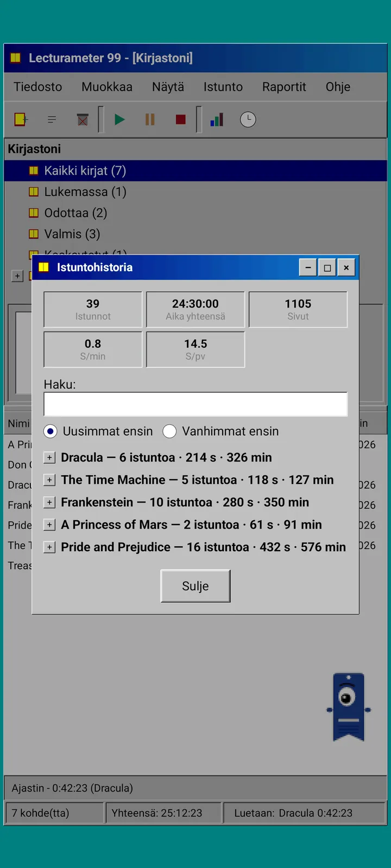Viewport: 391px width, 868px height.
Task: Expand the Frankenstein session group
Action: click(x=49, y=502)
